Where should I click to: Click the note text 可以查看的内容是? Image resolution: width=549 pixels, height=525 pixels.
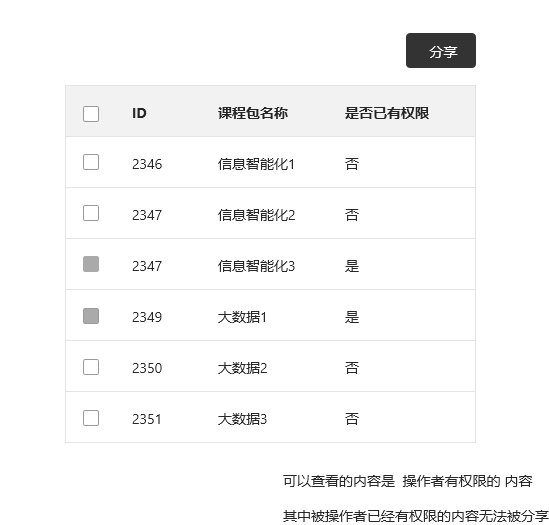pos(339,481)
